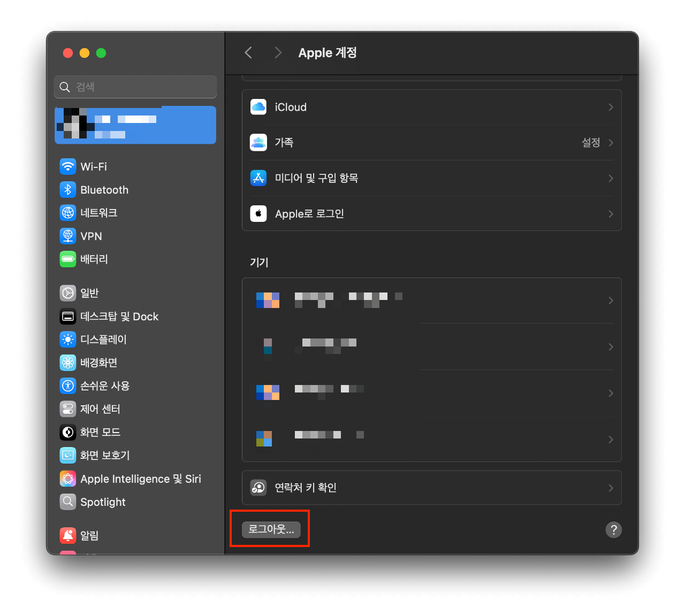Select the 배터리 label in sidebar

click(x=94, y=259)
